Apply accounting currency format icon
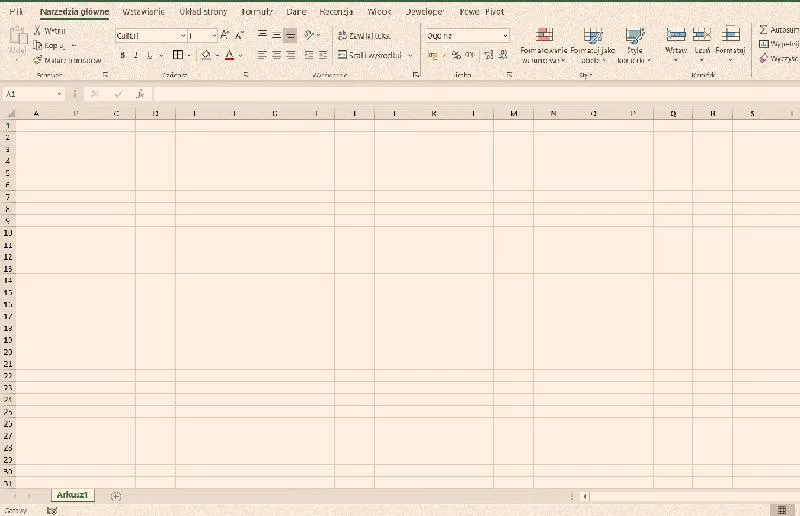This screenshot has width=800, height=516. tap(433, 55)
